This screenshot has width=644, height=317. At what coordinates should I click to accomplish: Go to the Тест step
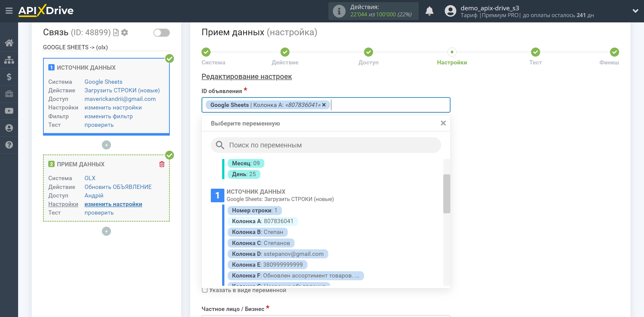point(536,52)
